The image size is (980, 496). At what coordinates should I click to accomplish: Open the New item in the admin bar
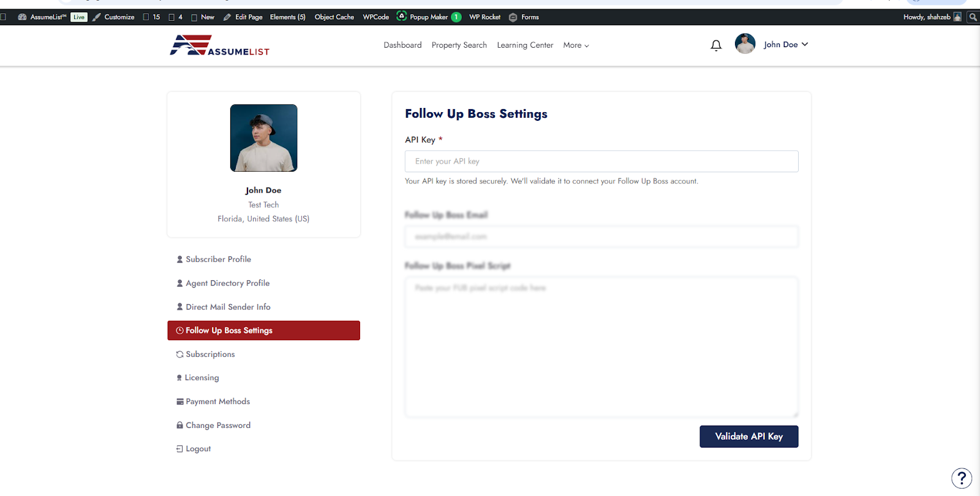pyautogui.click(x=203, y=17)
